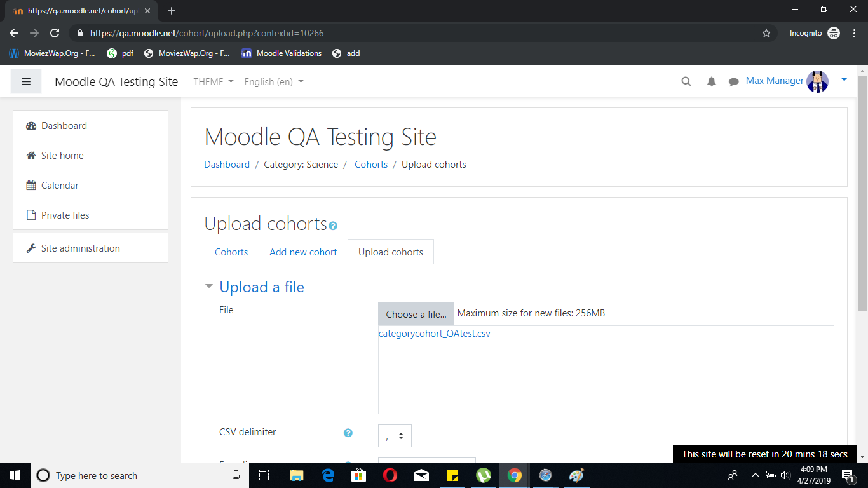Viewport: 868px width, 488px height.
Task: Show hidden tray icons chevron
Action: point(756,475)
